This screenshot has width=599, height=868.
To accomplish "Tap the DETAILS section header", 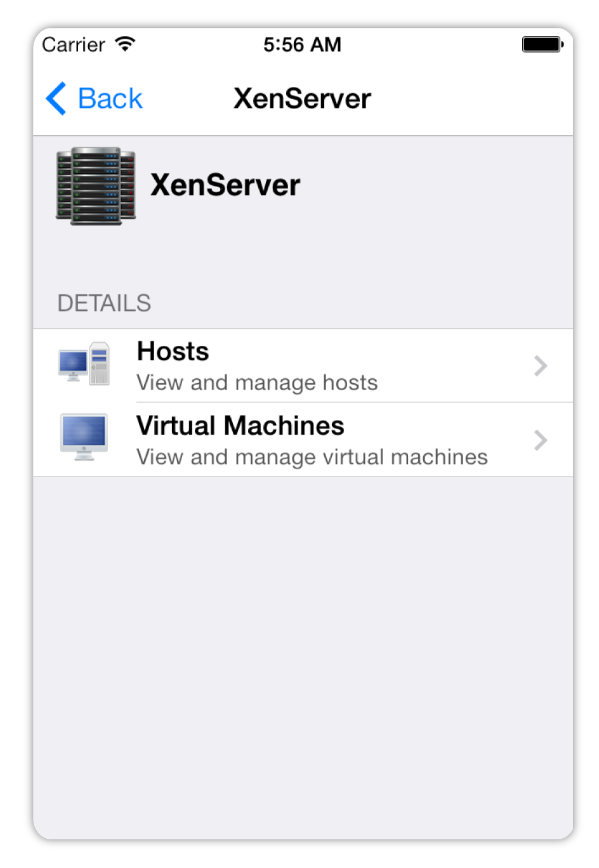I will point(104,303).
